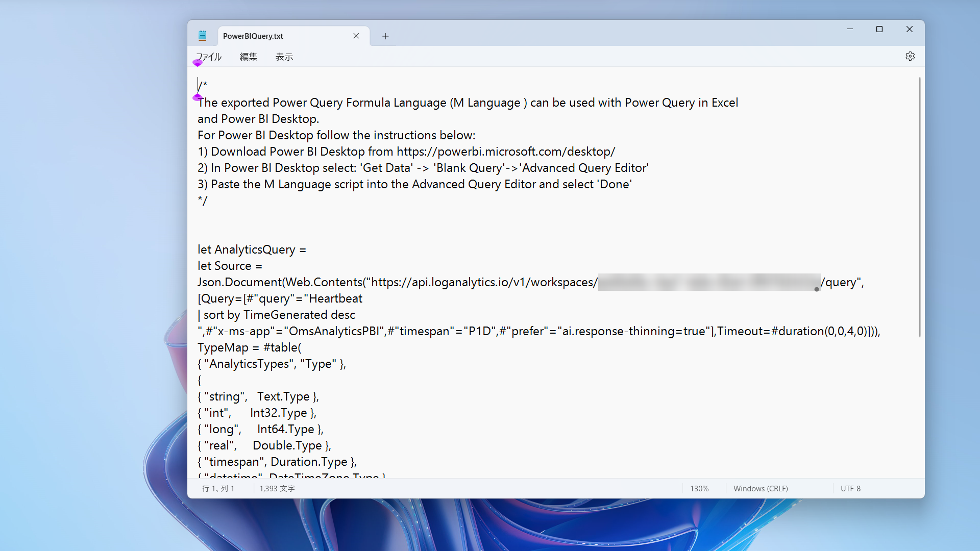This screenshot has height=551, width=980.
Task: Click the 1,393 文字 character count
Action: (x=277, y=488)
